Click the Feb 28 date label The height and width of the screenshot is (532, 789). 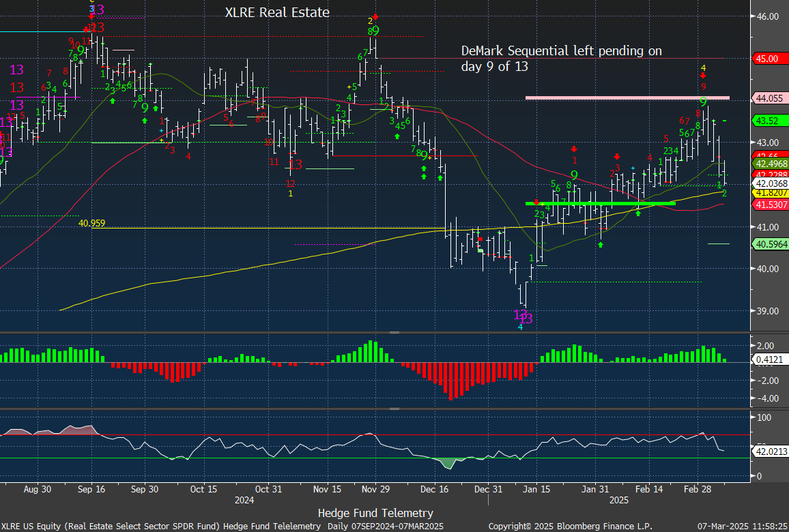pyautogui.click(x=698, y=489)
